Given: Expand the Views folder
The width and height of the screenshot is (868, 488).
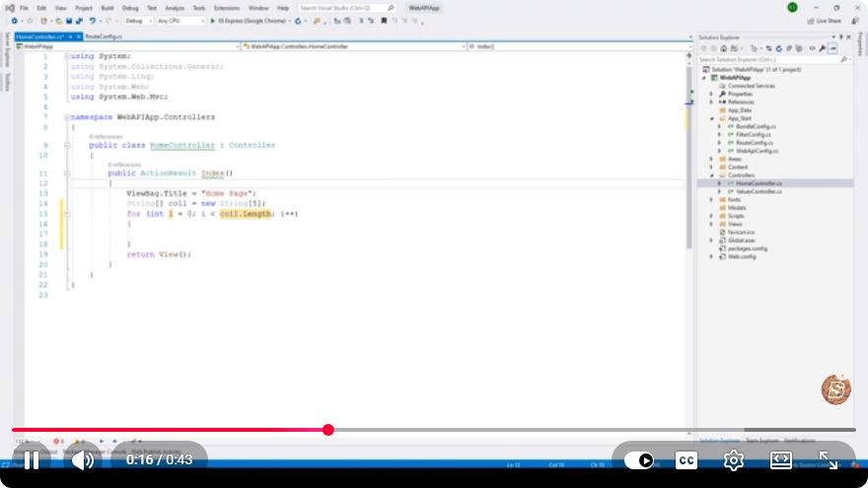Looking at the screenshot, I should click(x=711, y=224).
